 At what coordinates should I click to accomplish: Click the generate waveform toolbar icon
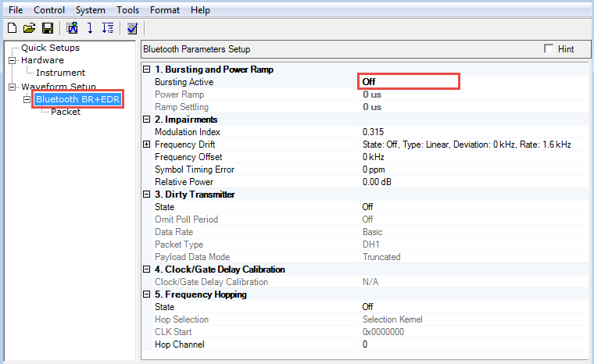coord(73,29)
